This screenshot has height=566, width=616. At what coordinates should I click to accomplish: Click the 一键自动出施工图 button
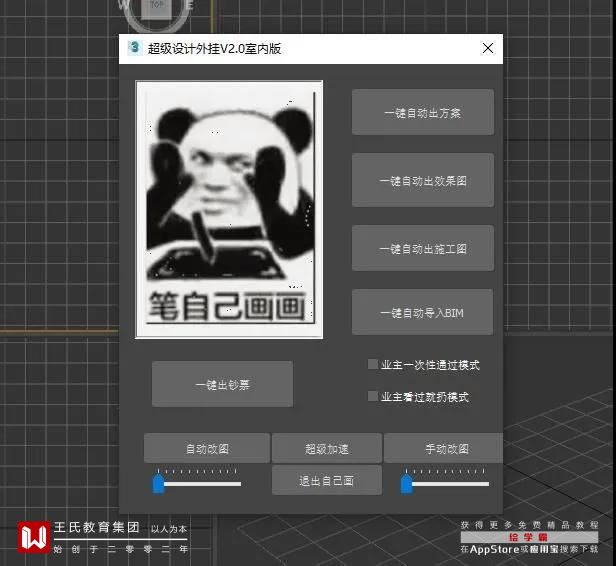click(x=423, y=248)
